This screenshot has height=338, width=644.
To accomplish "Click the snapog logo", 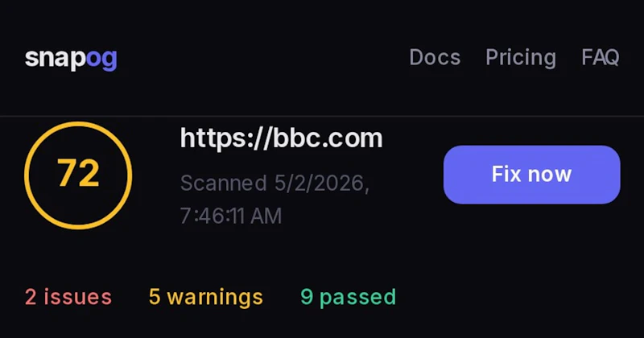I will click(x=71, y=58).
